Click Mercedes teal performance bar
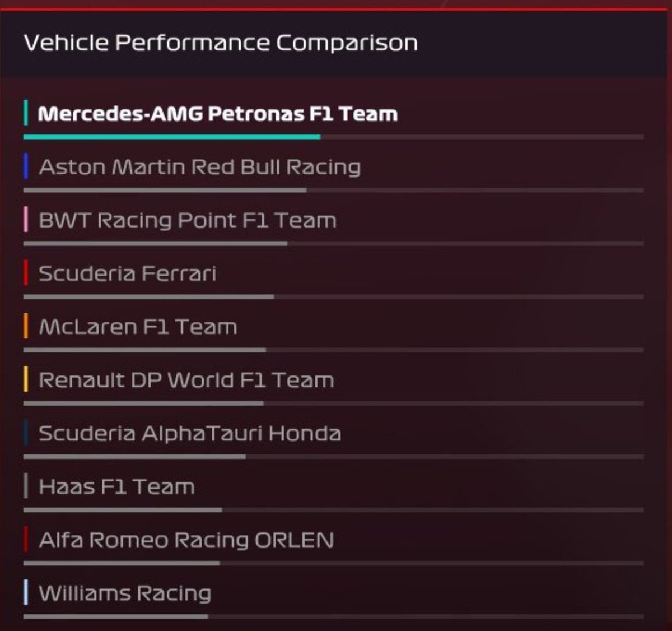Image resolution: width=672 pixels, height=631 pixels. tap(172, 137)
